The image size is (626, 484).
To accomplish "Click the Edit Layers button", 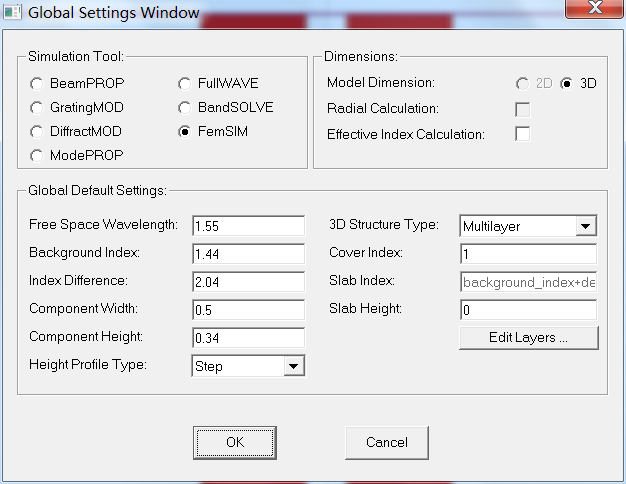I will (x=528, y=338).
